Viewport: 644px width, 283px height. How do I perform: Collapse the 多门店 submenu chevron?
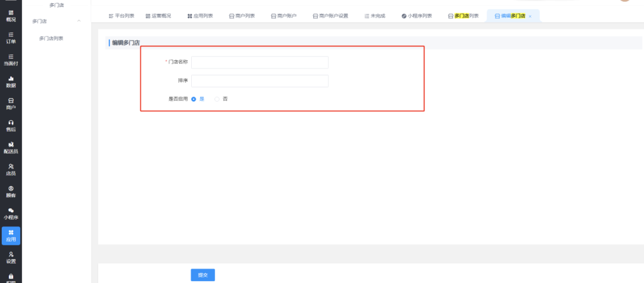coord(79,21)
